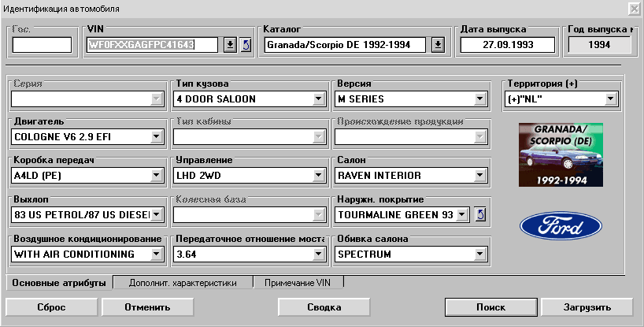Expand the RAVEN INTERIOR salon dropdown
The image size is (644, 327).
click(479, 175)
